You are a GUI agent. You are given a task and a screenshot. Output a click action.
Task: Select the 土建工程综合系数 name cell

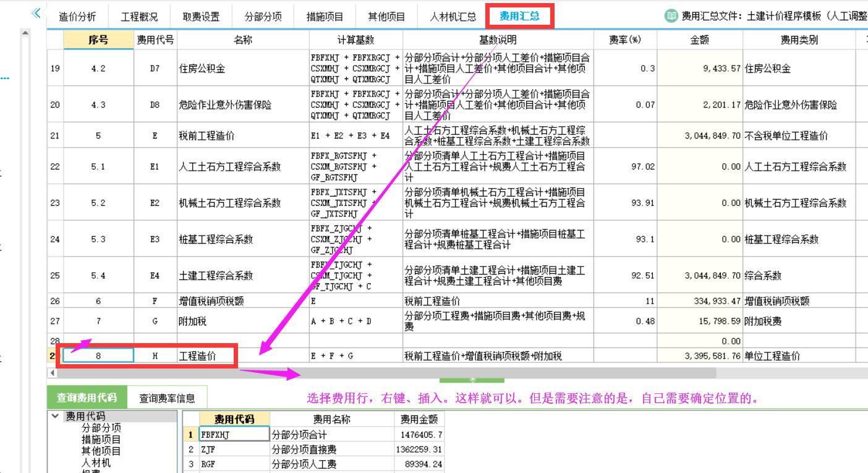click(243, 276)
